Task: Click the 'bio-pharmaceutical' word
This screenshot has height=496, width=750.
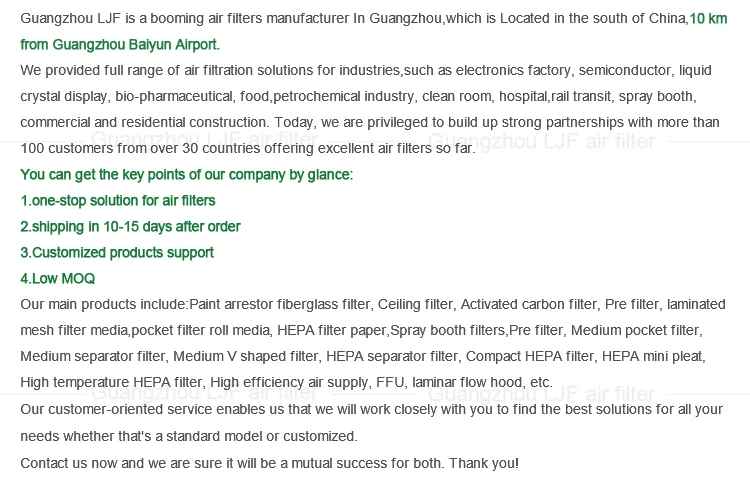Action: click(175, 97)
